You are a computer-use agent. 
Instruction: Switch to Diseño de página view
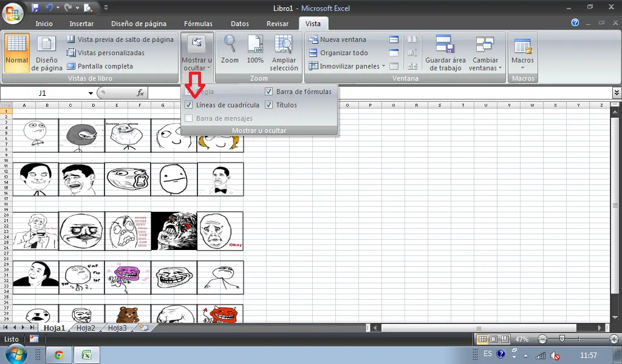tap(47, 53)
